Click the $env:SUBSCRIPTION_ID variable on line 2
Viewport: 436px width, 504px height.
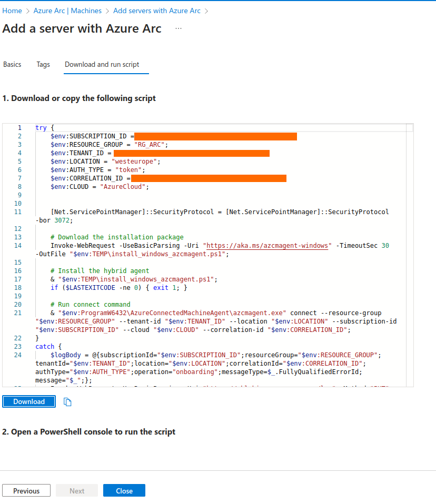coord(88,136)
